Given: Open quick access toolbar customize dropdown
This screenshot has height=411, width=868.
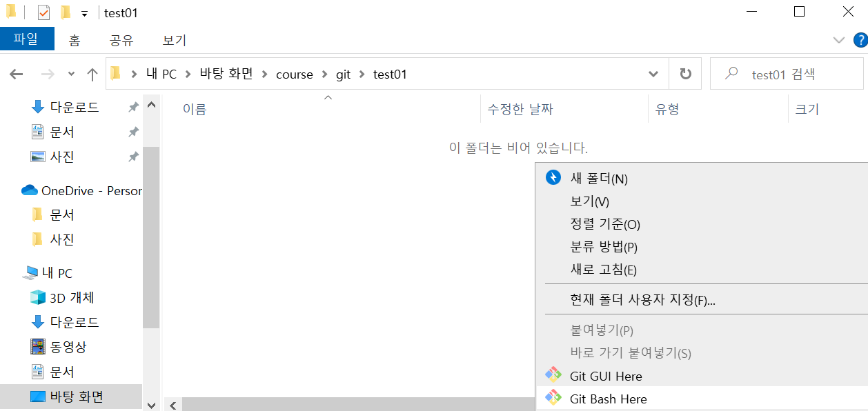Looking at the screenshot, I should [x=84, y=13].
